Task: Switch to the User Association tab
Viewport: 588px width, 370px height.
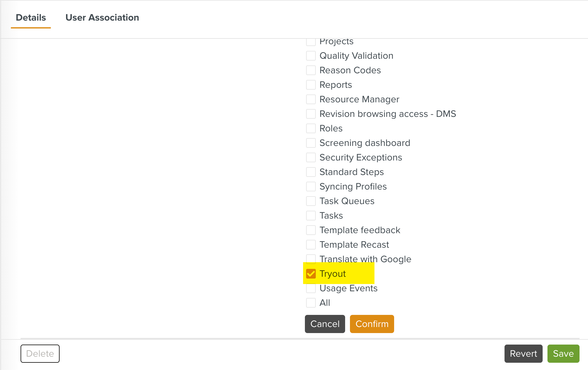Action: pos(102,18)
